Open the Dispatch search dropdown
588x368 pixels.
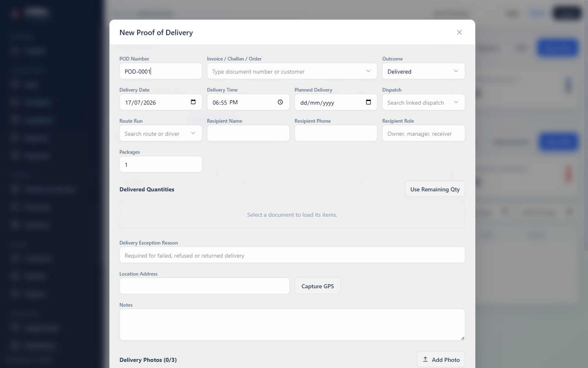423,102
